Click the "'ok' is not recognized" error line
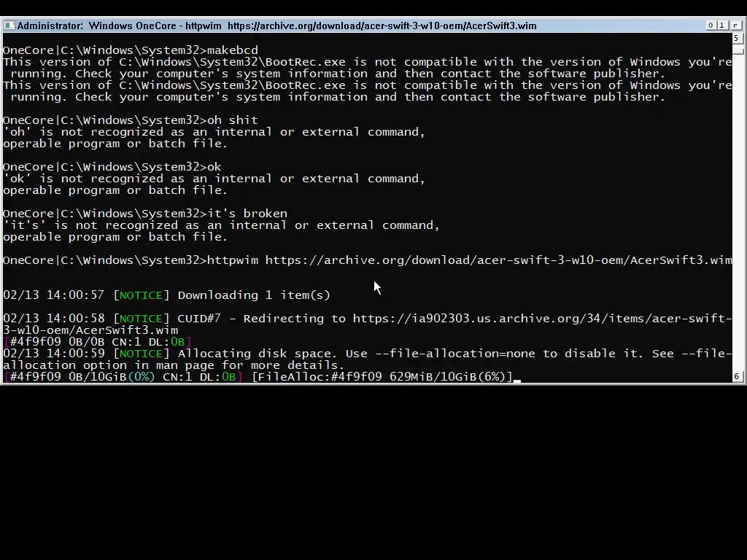 click(x=214, y=179)
